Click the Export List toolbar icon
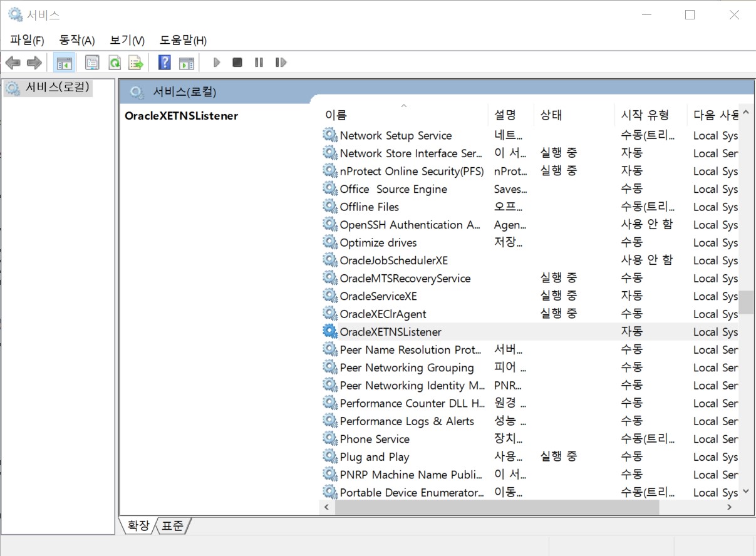The image size is (756, 556). tap(136, 63)
